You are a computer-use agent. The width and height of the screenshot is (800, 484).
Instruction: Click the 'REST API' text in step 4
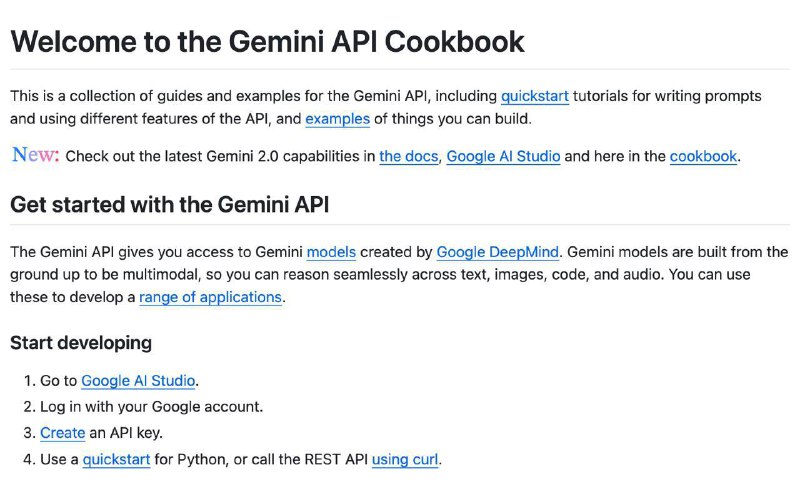point(336,460)
